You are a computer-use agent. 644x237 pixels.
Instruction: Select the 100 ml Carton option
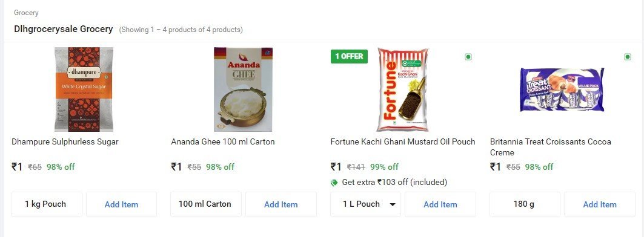[x=206, y=204]
